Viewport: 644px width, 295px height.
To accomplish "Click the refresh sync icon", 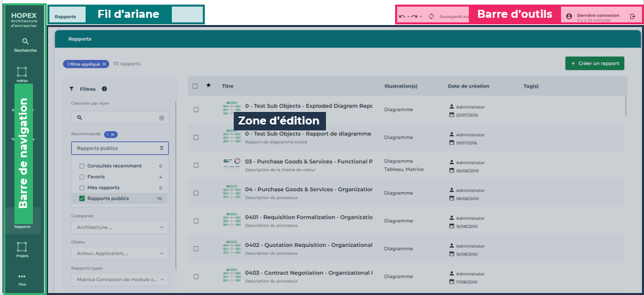I will 431,16.
